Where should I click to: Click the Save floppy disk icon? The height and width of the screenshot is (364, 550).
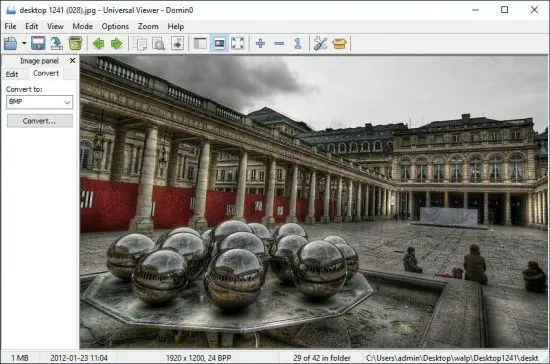click(x=38, y=43)
